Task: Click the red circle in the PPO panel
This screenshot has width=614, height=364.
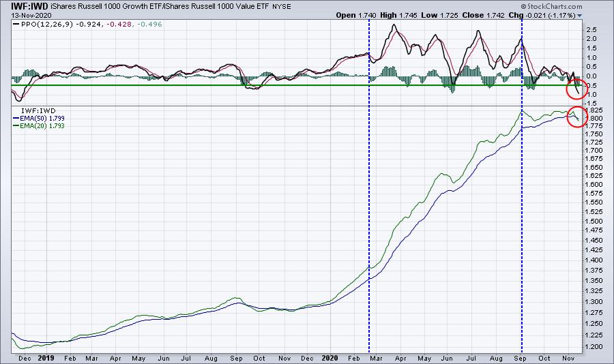Action: click(577, 87)
